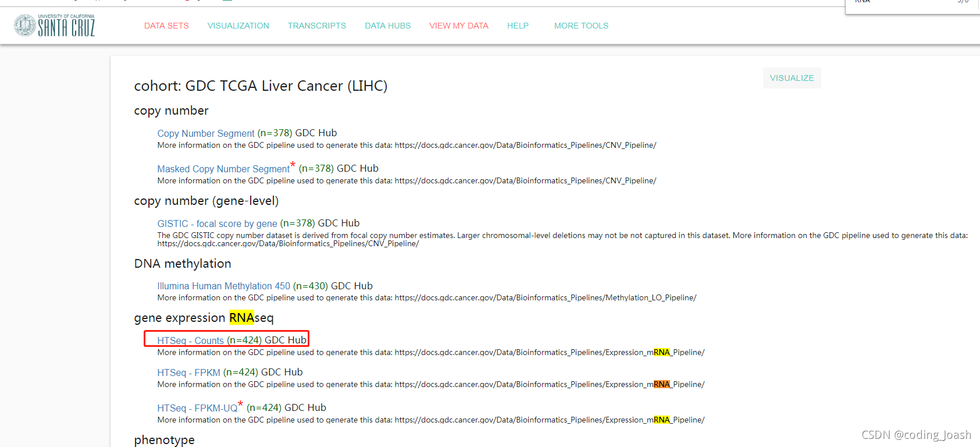
Task: Open the HTSeq - FPKM dataset
Action: (x=188, y=372)
